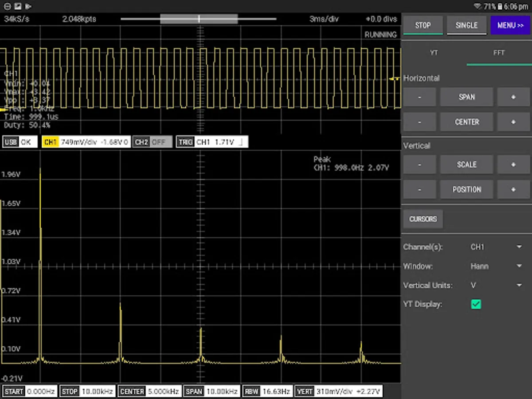Decrease vertical SCALE with minus button
Image resolution: width=532 pixels, height=399 pixels.
(x=419, y=164)
